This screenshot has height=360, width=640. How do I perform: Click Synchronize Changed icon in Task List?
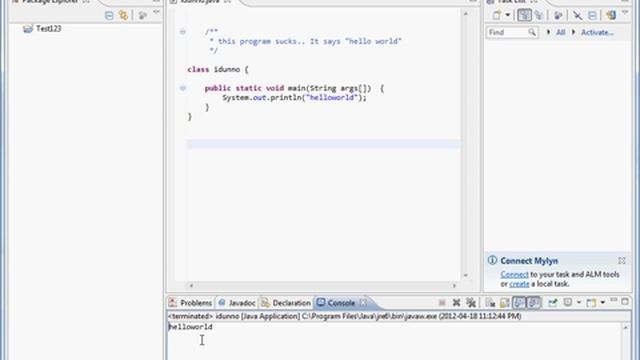611,16
